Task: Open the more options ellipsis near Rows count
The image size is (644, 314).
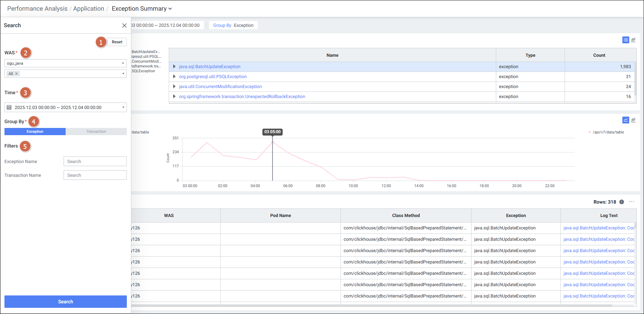Action: coord(632,202)
